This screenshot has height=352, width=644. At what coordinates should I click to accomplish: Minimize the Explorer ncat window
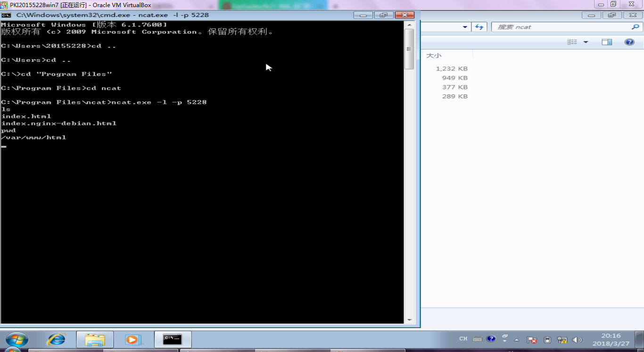point(591,15)
